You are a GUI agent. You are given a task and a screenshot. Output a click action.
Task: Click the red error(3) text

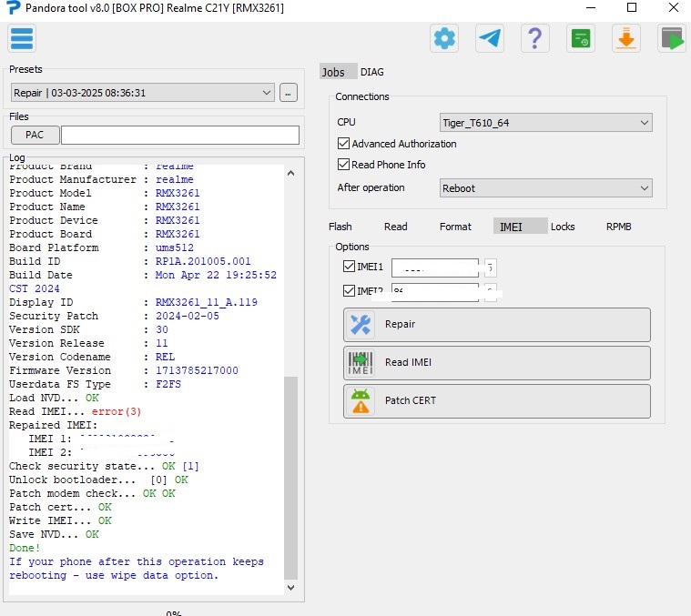coord(117,411)
